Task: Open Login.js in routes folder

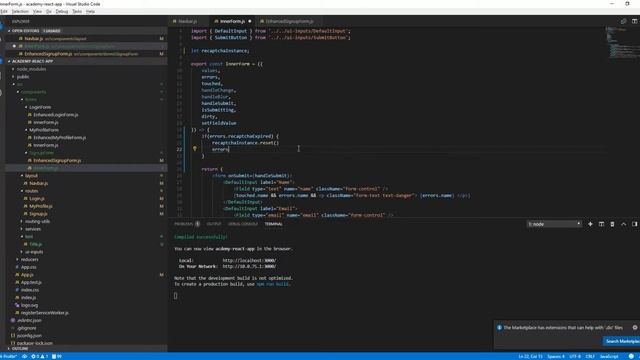Action: (37, 198)
